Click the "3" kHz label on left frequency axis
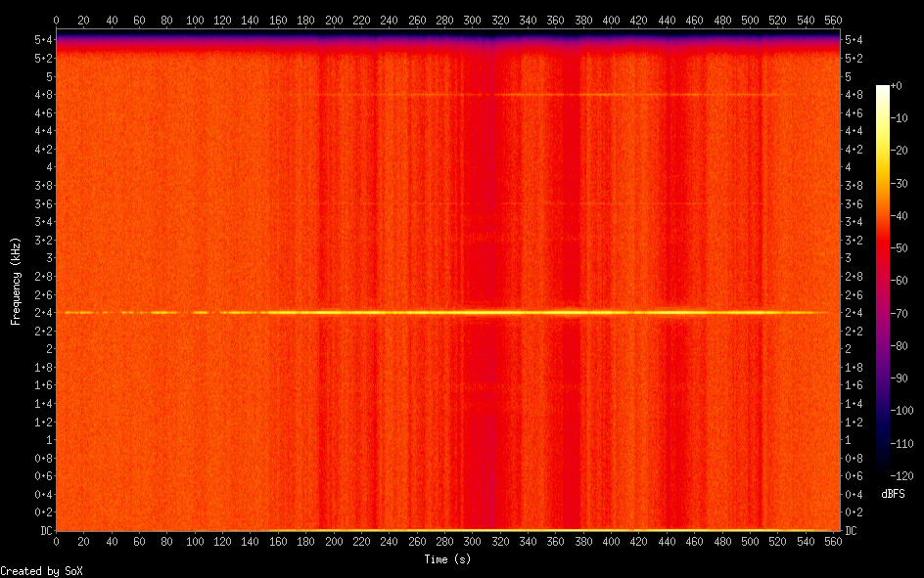 coord(48,257)
